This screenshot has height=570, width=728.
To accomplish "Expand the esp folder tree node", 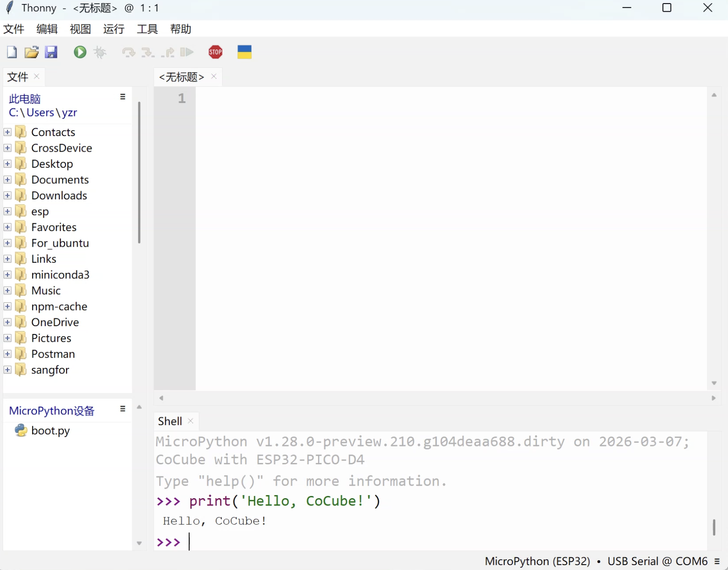I will click(8, 211).
